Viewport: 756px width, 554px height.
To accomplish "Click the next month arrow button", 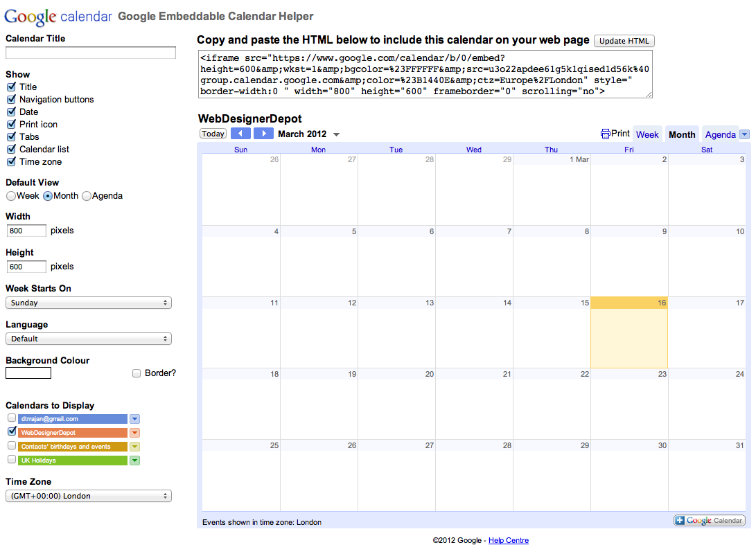I will [263, 134].
